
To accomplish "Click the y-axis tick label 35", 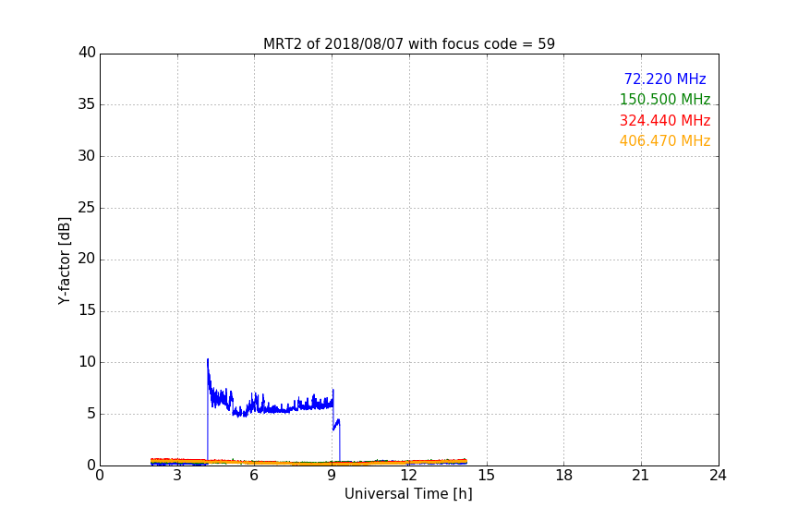I will (87, 104).
